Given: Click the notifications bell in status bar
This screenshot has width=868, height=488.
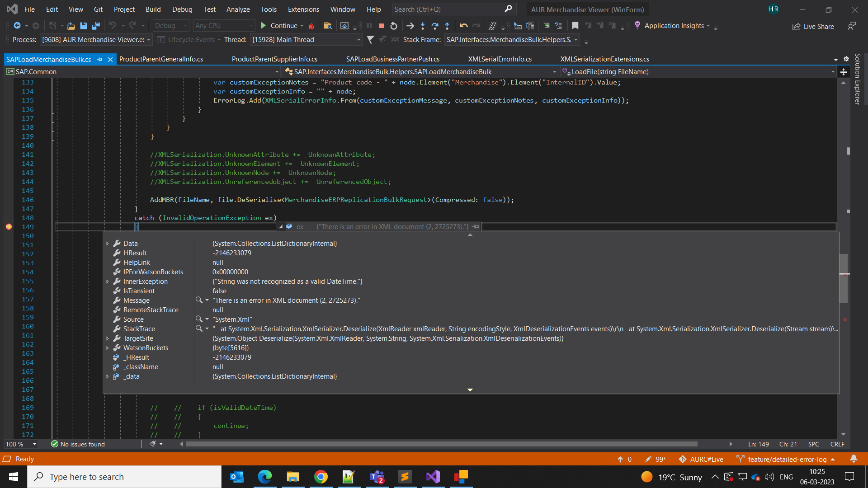Looking at the screenshot, I should click(x=854, y=459).
